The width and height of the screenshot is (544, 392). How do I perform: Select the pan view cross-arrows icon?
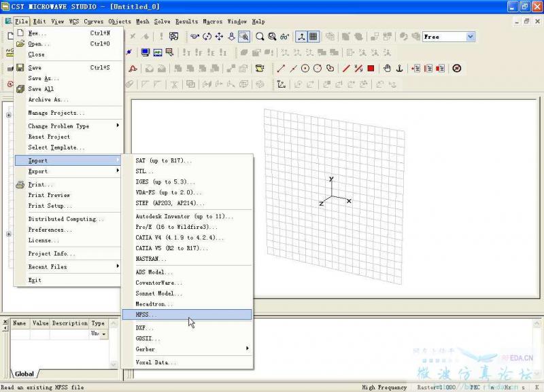(219, 37)
